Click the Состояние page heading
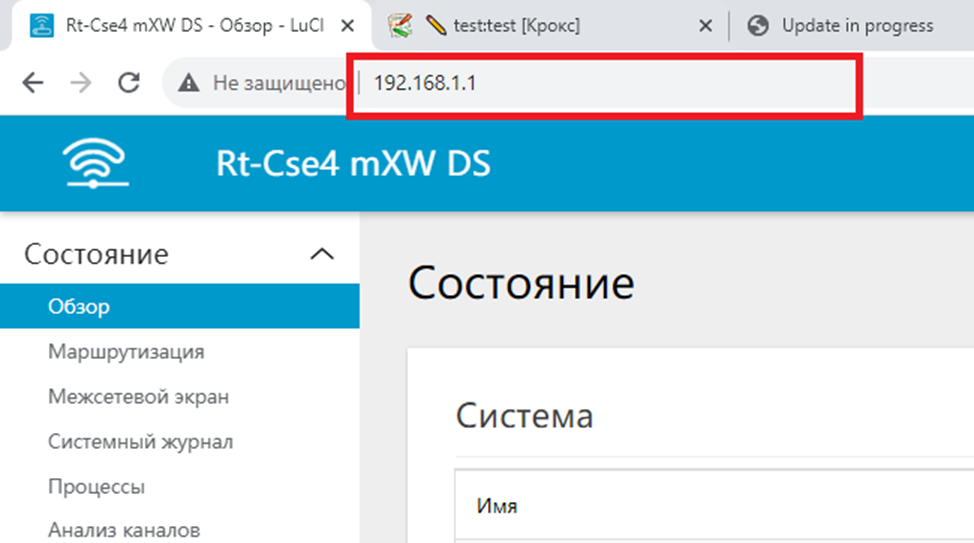This screenshot has width=974, height=543. 521,283
